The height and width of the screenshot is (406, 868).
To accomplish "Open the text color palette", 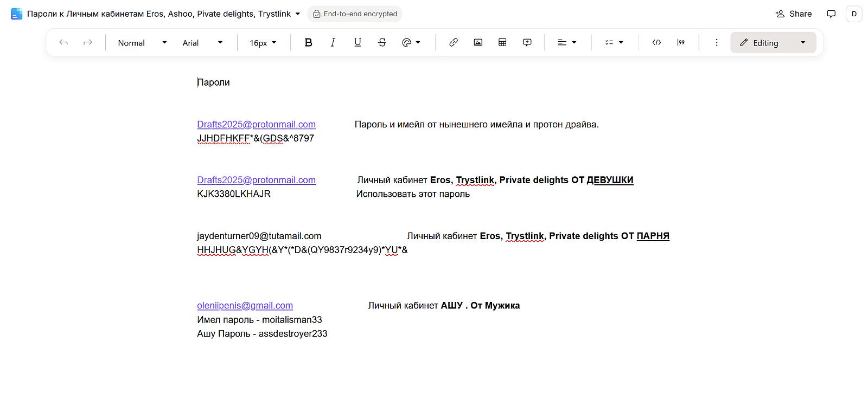I will tap(411, 43).
